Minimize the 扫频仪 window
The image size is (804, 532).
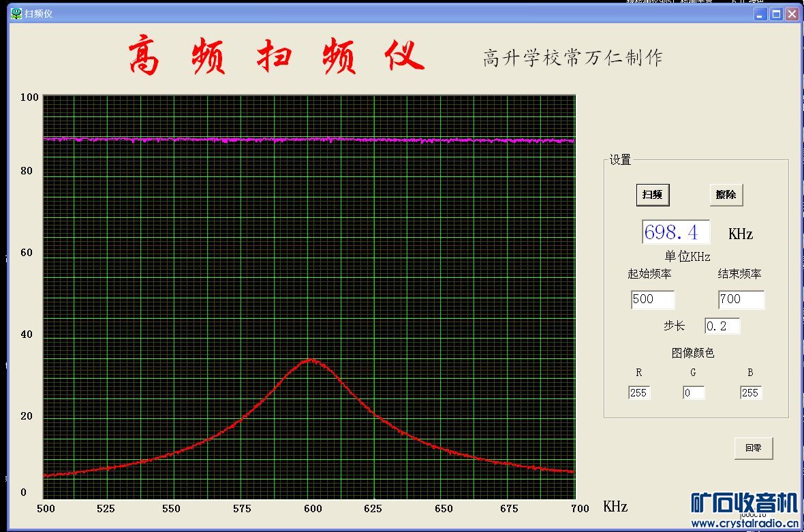pyautogui.click(x=760, y=14)
